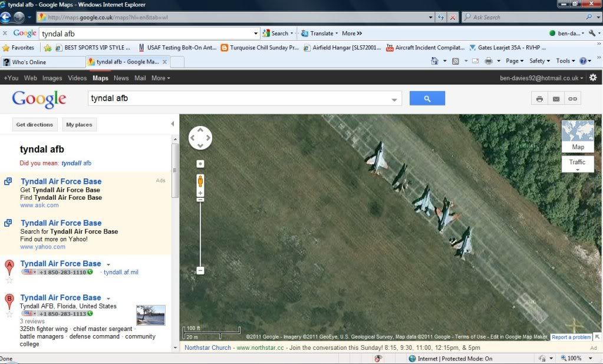
Task: Click the results panel vertical scrollbar
Action: [x=176, y=171]
